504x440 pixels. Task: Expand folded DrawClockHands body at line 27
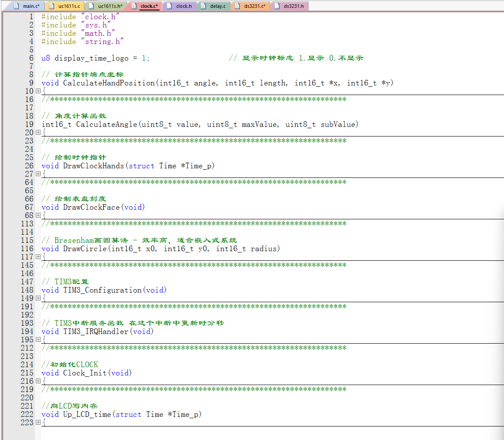click(x=38, y=174)
